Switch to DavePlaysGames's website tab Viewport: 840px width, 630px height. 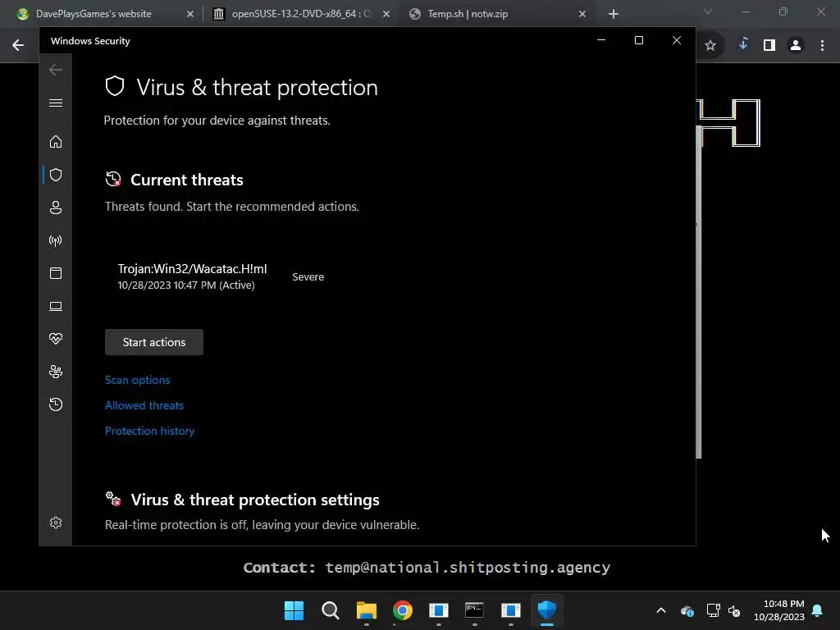click(x=94, y=14)
